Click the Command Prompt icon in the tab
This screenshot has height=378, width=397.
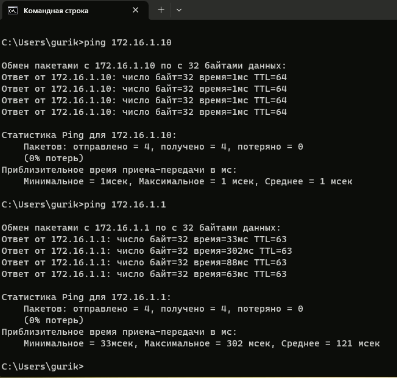tap(13, 11)
